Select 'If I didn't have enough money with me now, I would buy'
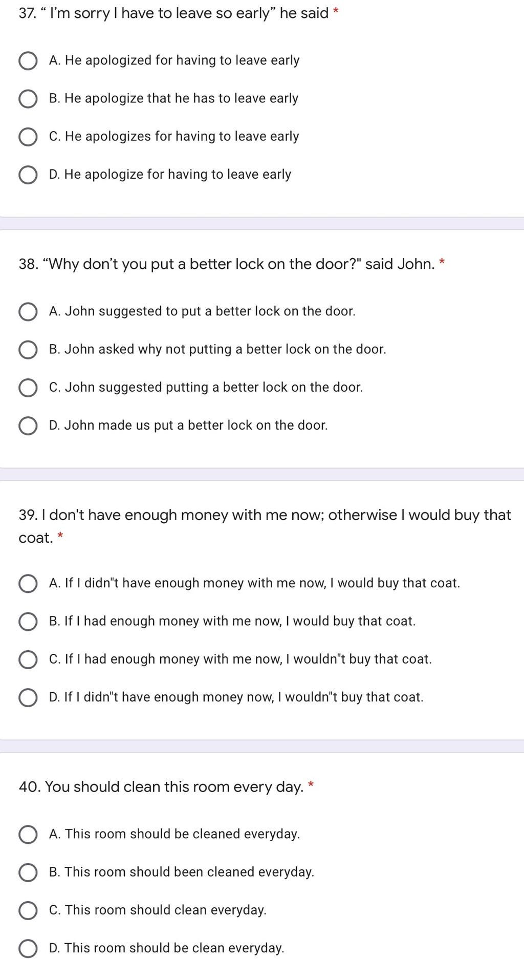 [28, 584]
